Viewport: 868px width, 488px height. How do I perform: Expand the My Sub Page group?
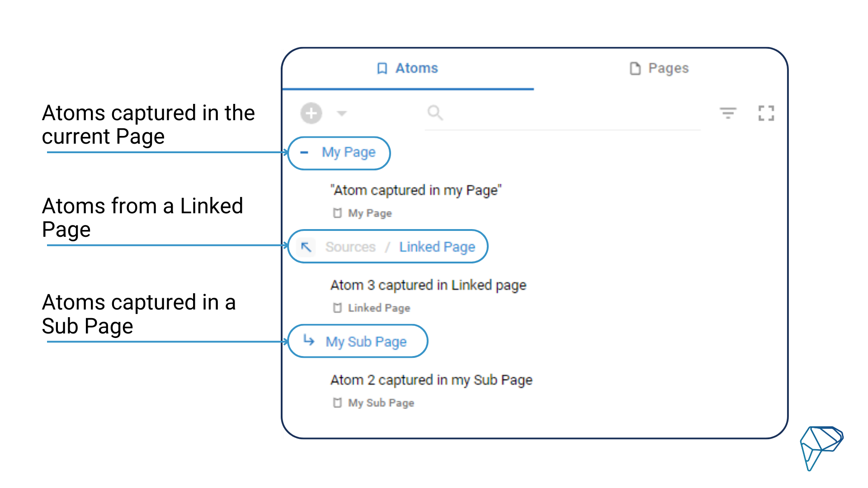click(x=365, y=342)
